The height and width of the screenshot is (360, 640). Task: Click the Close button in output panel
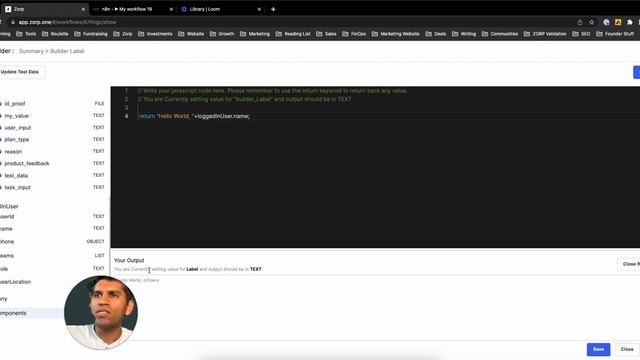point(629,264)
